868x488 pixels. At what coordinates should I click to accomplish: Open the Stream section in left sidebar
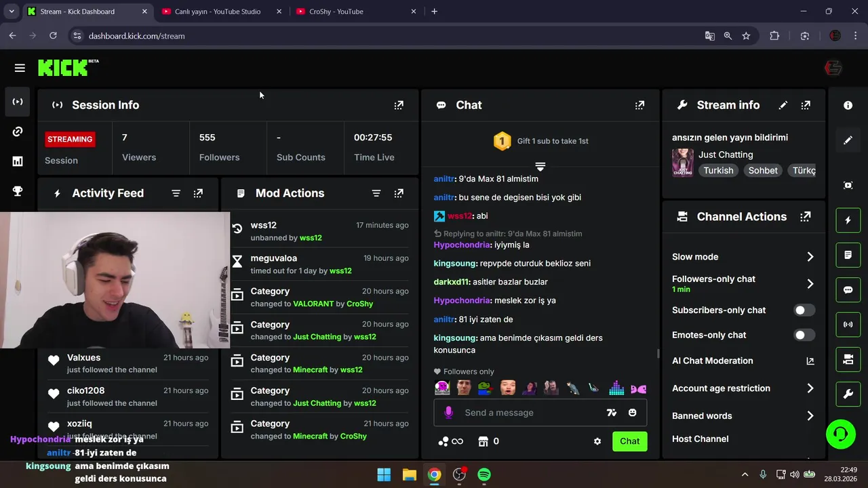tap(18, 102)
